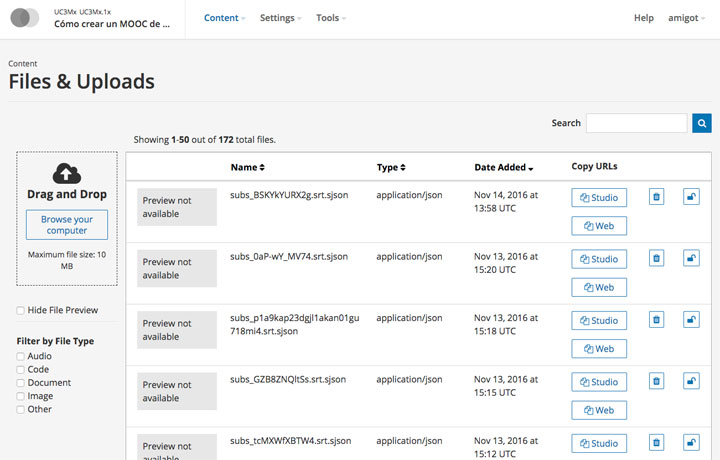Click the edX Studio logo

click(x=25, y=18)
